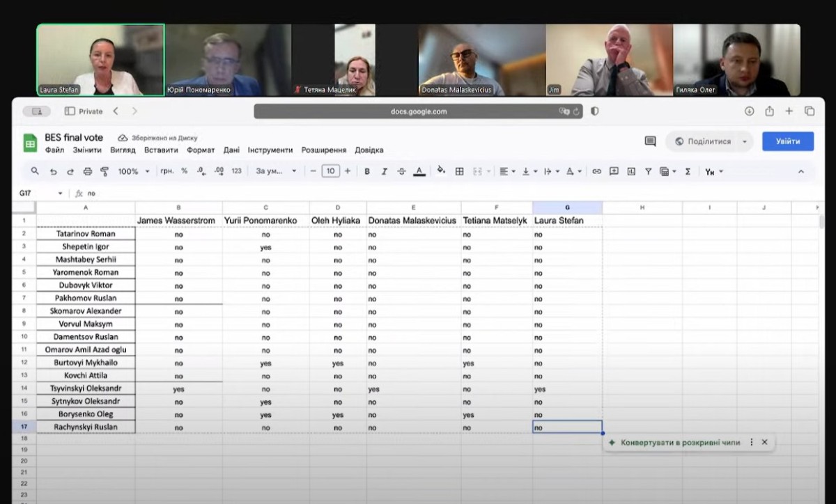
Task: Open the search the menus magnifier tool
Action: pyautogui.click(x=35, y=171)
